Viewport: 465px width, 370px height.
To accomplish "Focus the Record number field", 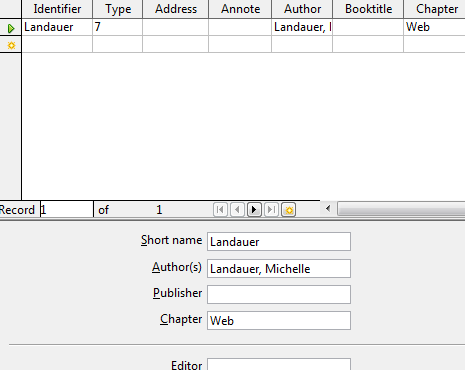I will click(x=67, y=210).
